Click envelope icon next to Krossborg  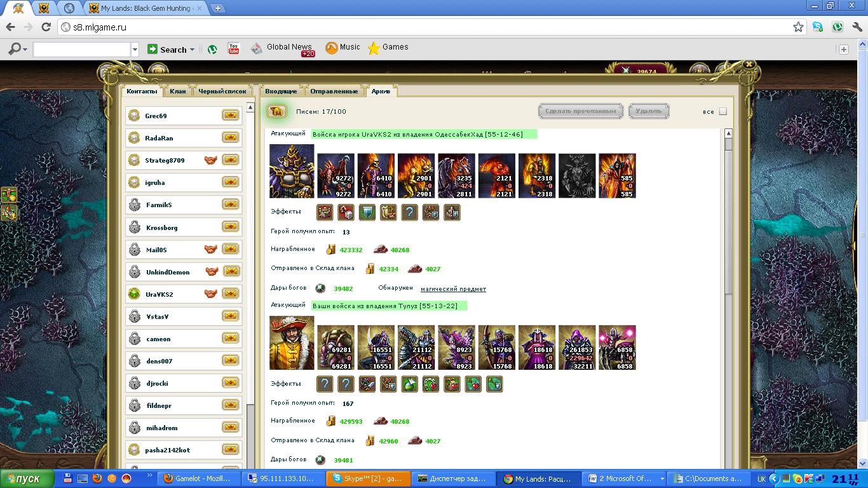point(230,227)
